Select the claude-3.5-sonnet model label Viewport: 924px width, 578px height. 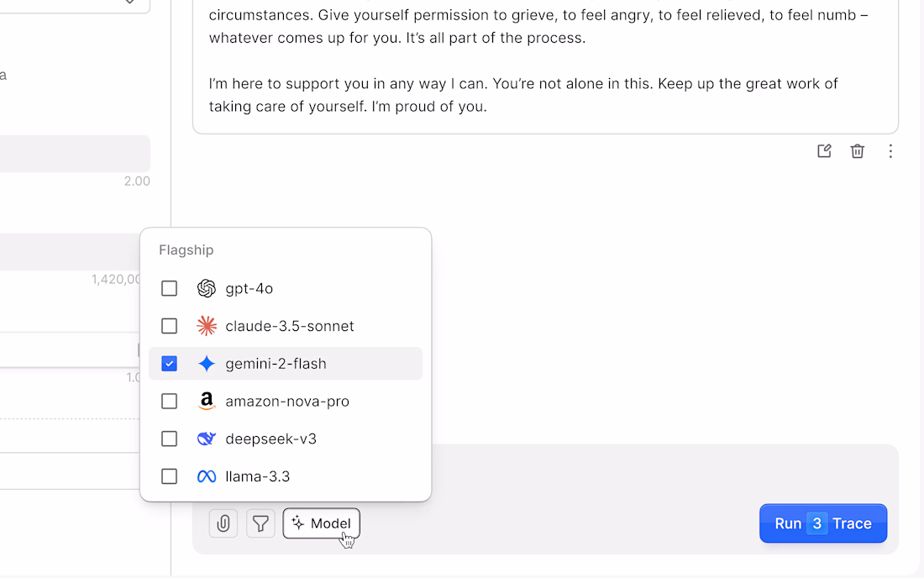(x=289, y=326)
